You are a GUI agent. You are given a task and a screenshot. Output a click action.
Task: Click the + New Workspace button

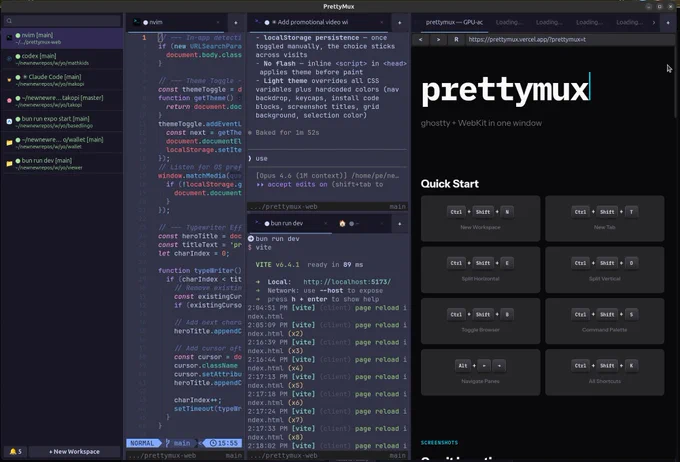(74, 452)
